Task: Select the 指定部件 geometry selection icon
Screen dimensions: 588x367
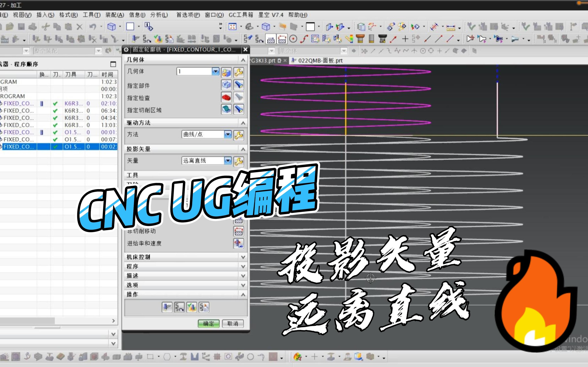Action: click(226, 84)
